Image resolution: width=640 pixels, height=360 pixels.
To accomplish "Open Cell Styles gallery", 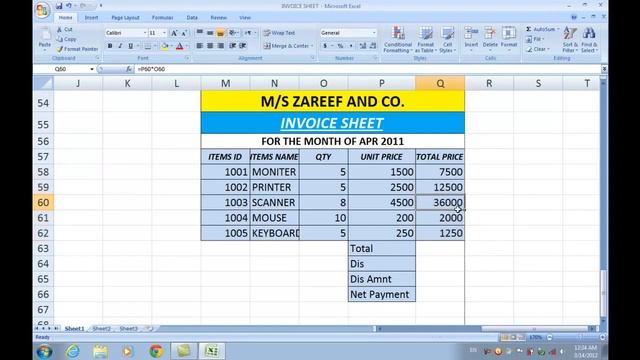I will (447, 40).
